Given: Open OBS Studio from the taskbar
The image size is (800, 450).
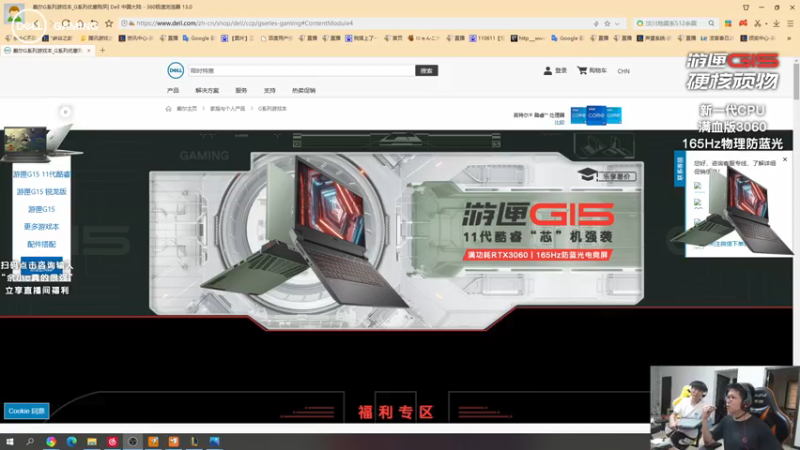Looking at the screenshot, I should point(133,441).
